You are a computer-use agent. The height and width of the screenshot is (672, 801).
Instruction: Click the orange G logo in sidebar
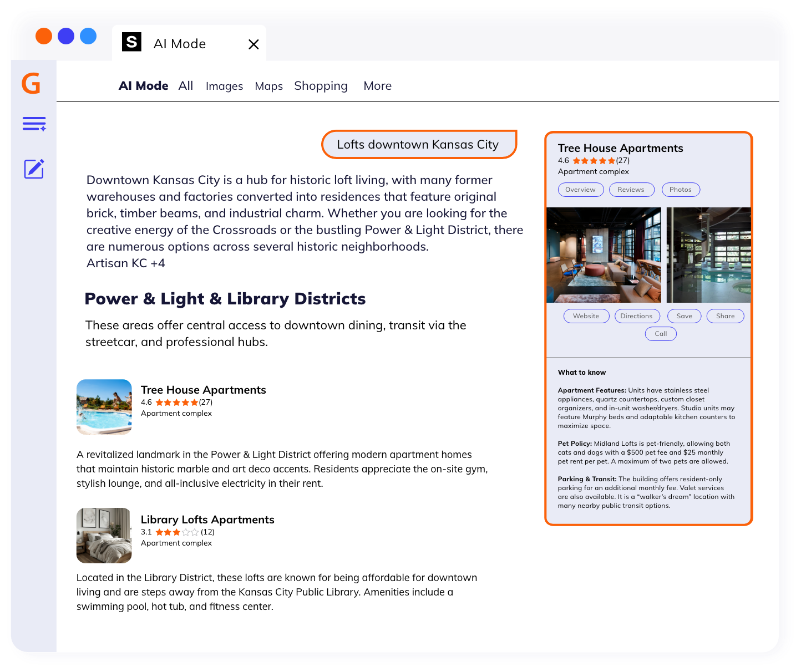click(31, 84)
